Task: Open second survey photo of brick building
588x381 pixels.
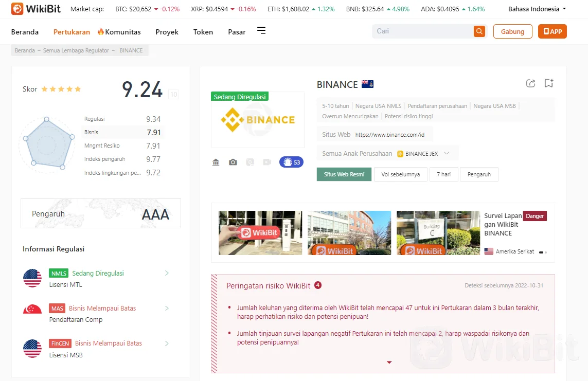Action: 349,232
